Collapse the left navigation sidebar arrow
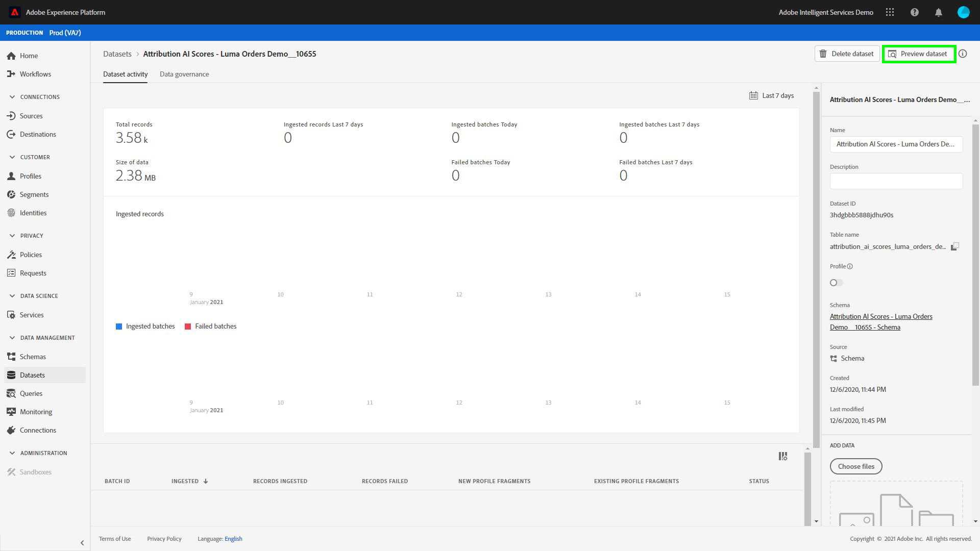 pyautogui.click(x=82, y=543)
